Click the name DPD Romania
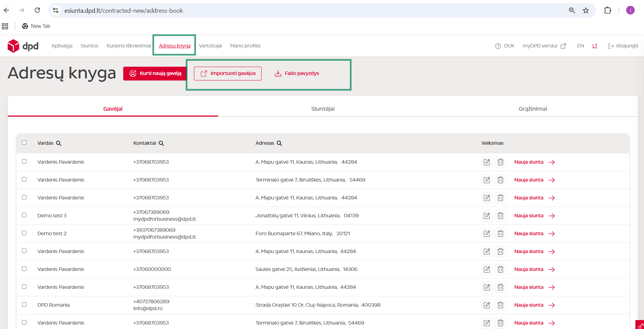This screenshot has width=644, height=329. [x=54, y=305]
